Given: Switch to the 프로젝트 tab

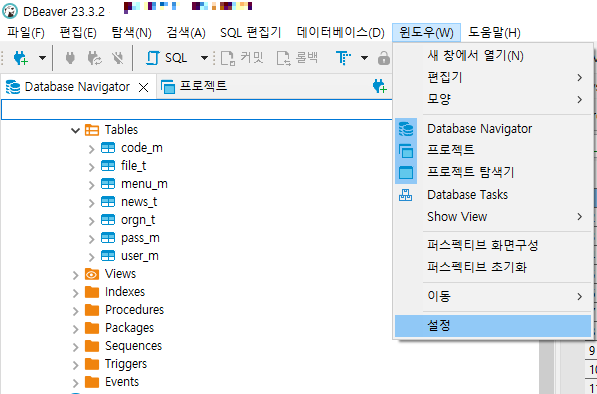Looking at the screenshot, I should tap(194, 86).
